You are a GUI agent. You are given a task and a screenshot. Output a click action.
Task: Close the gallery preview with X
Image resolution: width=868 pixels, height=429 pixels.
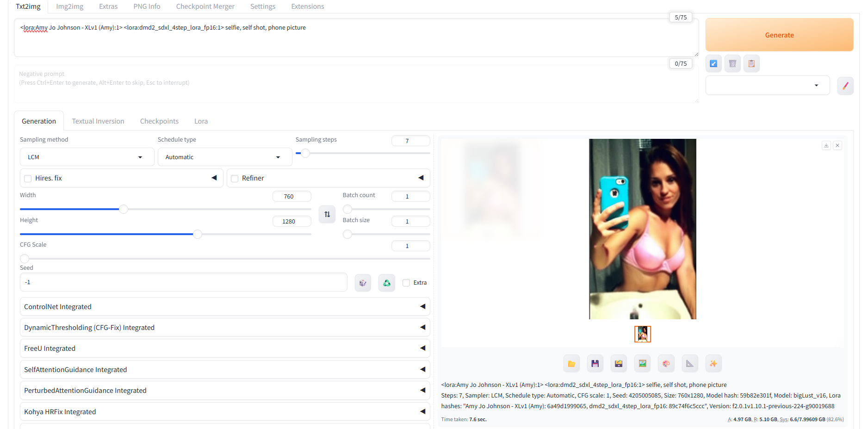click(837, 145)
